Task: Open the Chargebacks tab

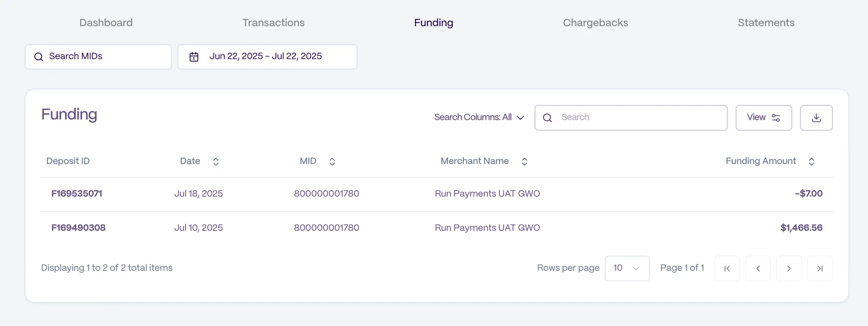Action: tap(595, 23)
